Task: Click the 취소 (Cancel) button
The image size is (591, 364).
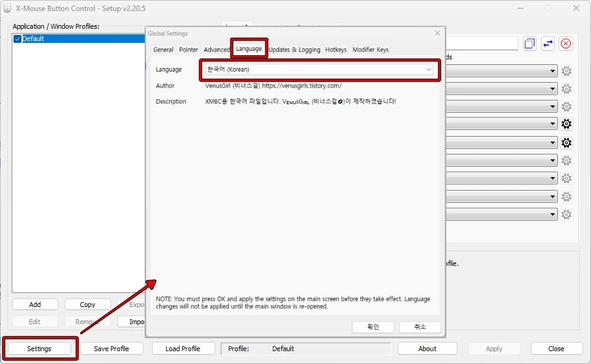Action: pyautogui.click(x=420, y=327)
